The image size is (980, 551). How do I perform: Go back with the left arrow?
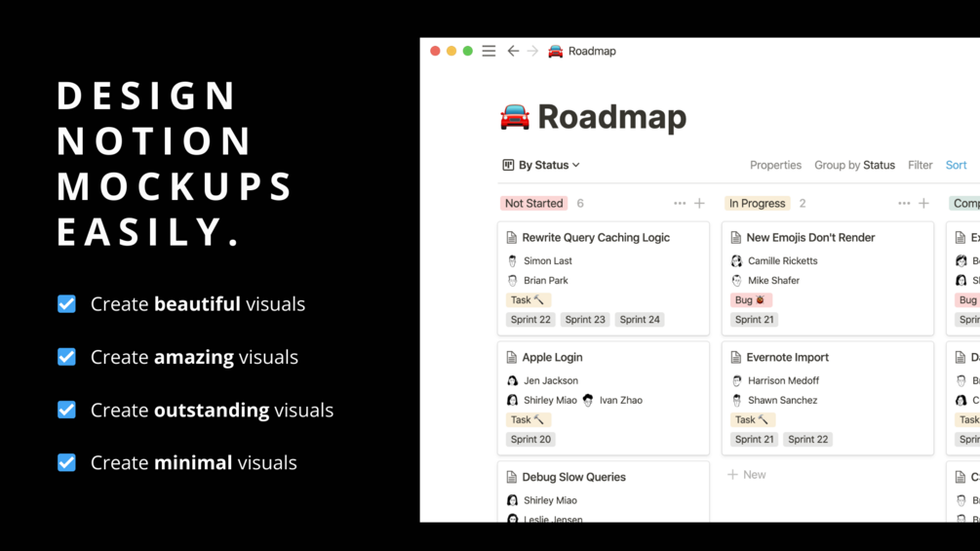tap(513, 52)
